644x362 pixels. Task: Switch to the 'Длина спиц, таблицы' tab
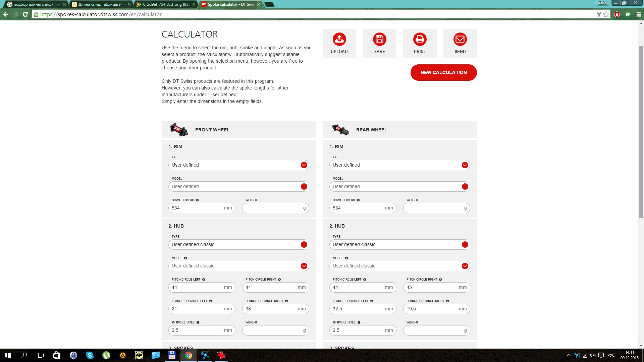coord(101,4)
